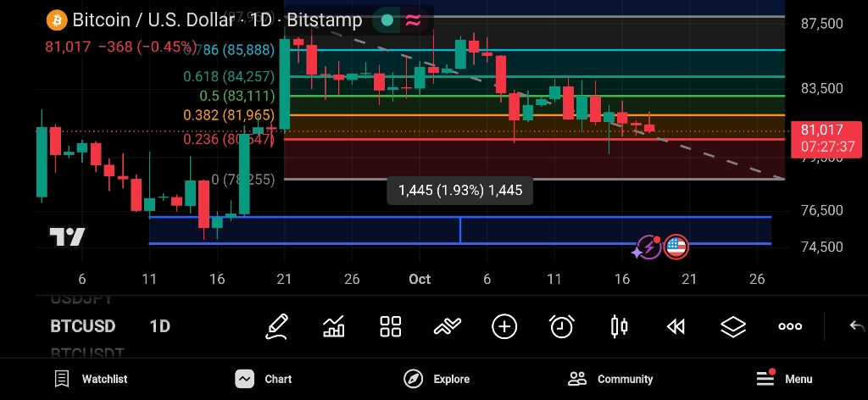868x400 pixels.
Task: Tap the red current price label 81,017
Action: [826, 138]
